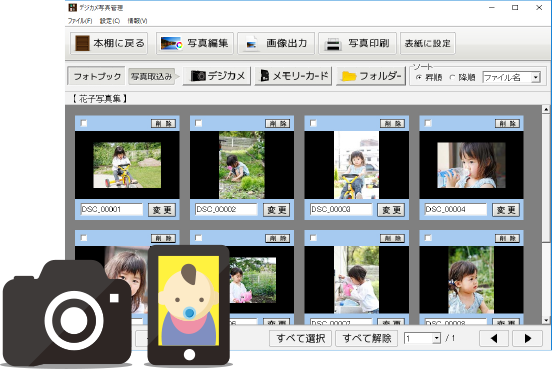This screenshot has width=555, height=375.
Task: Click 変更 for DSC_00001
Action: 162,210
